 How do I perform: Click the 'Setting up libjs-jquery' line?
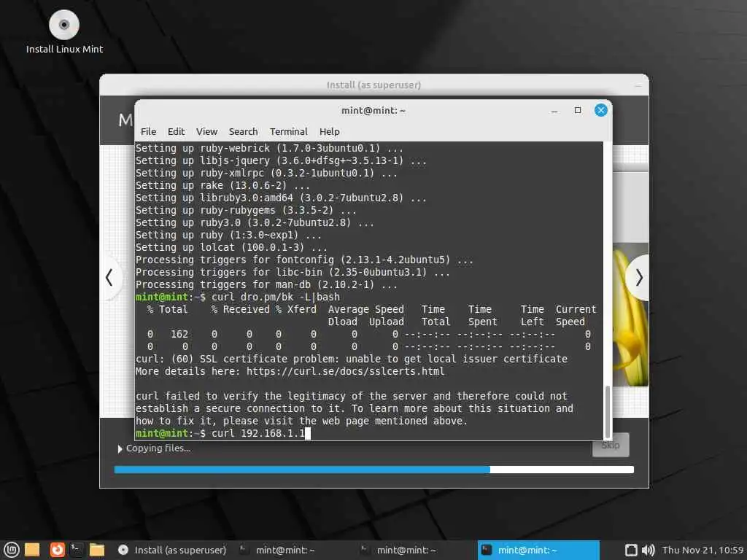click(281, 161)
